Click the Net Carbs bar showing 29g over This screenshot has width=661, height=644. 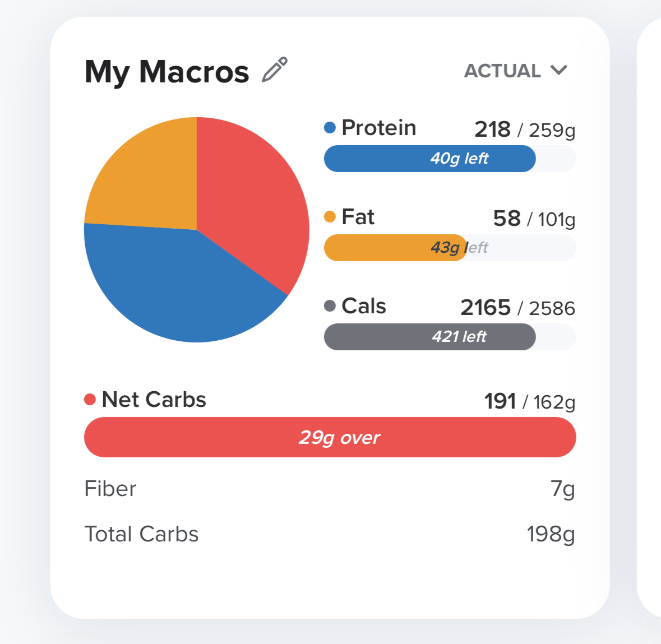click(x=330, y=437)
